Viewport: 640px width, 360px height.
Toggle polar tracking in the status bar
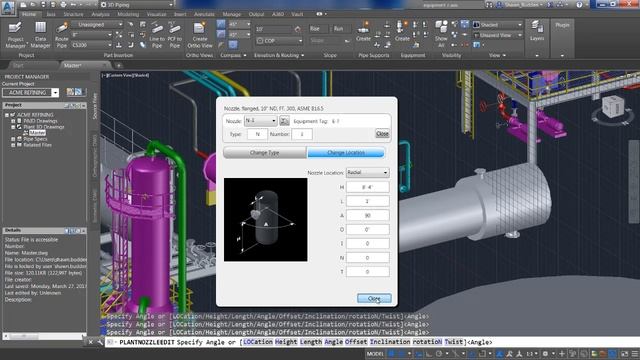[440, 353]
